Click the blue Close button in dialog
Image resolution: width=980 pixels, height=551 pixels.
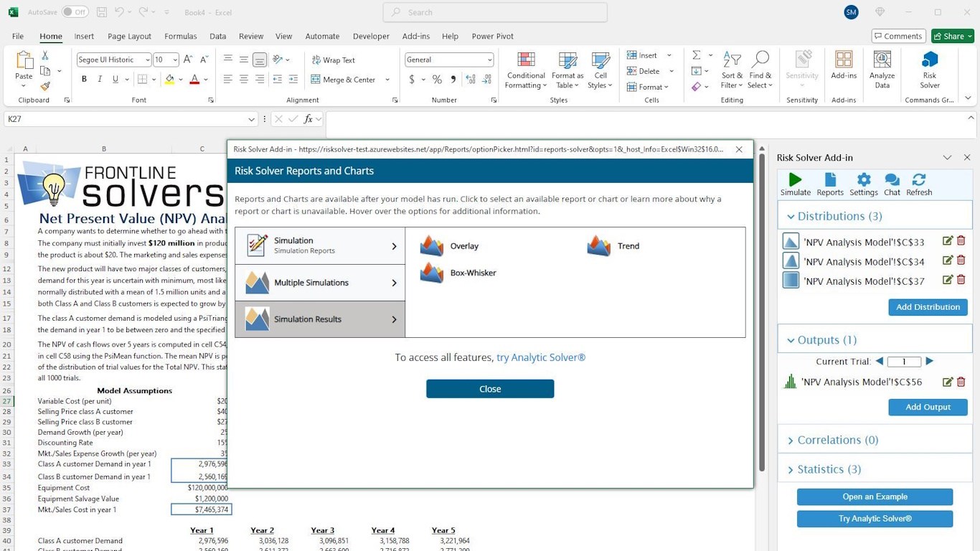[x=490, y=389]
